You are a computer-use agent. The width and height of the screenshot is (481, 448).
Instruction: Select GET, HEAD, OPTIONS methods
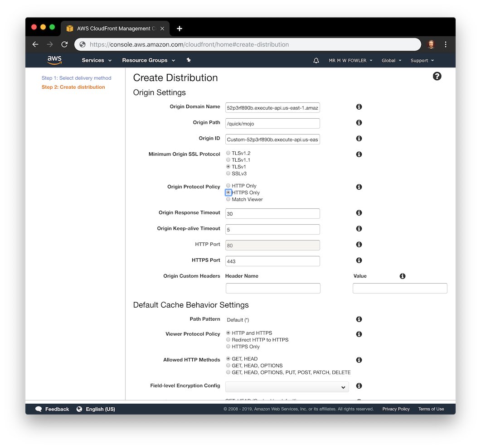(x=228, y=365)
